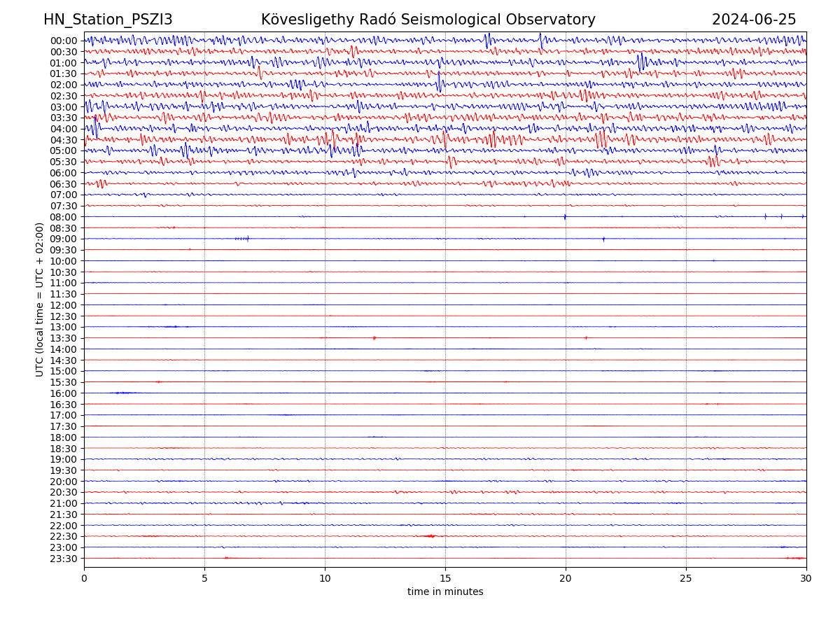Click the 30 minute x-axis tick label
Screen dimensions: 840x630
[806, 578]
